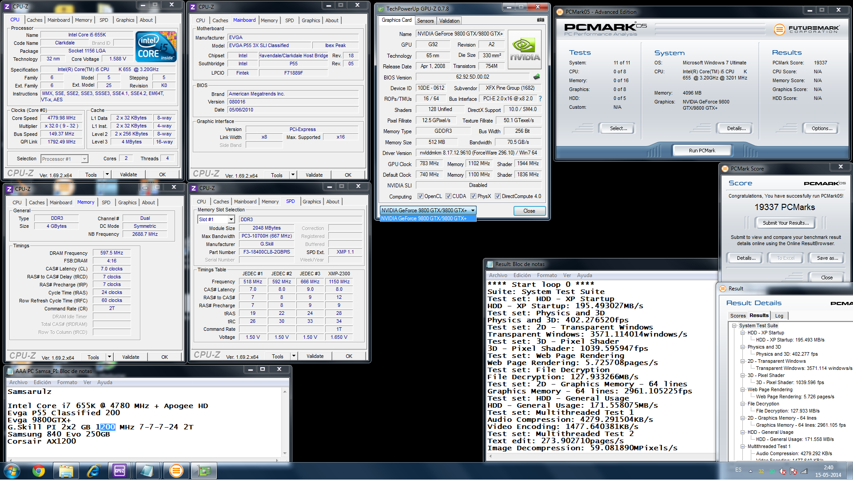Toggle the OpenCL checkbox in GPU-Z
The width and height of the screenshot is (853, 504).
(420, 196)
